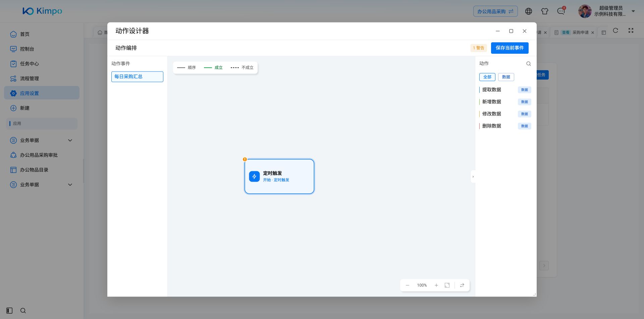This screenshot has width=644, height=319.
Task: Click the search icon at sidebar bottom
Action: (23, 311)
